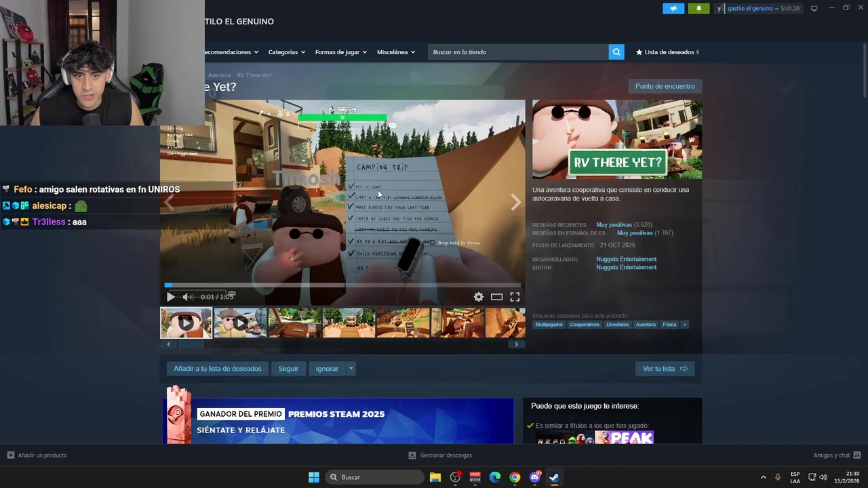Open Miscelánea dropdown menu
868x488 pixels.
point(396,52)
